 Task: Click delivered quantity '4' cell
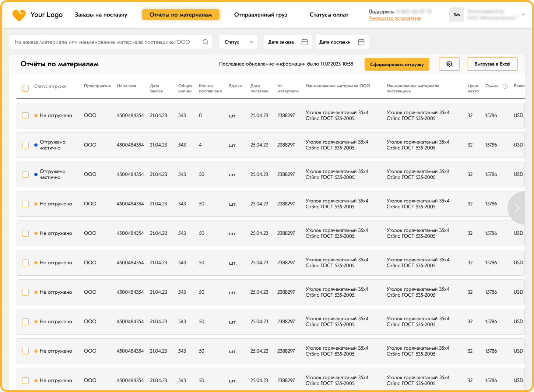200,145
